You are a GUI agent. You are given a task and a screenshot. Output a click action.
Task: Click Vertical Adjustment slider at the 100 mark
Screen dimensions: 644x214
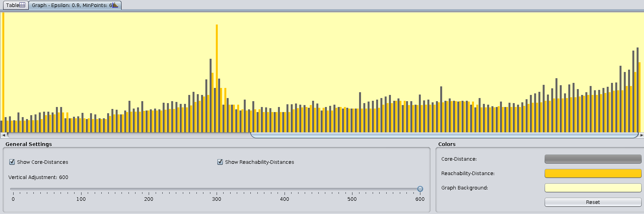coord(81,189)
